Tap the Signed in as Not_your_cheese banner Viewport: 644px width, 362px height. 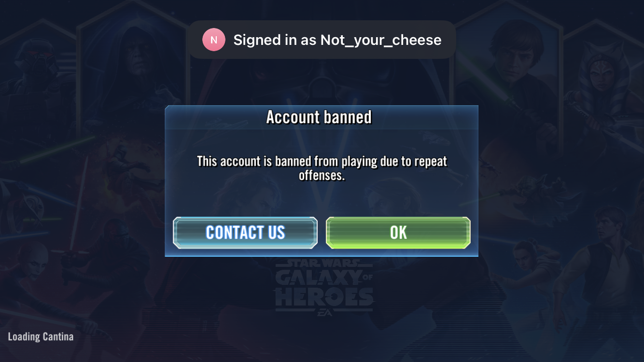tap(322, 40)
